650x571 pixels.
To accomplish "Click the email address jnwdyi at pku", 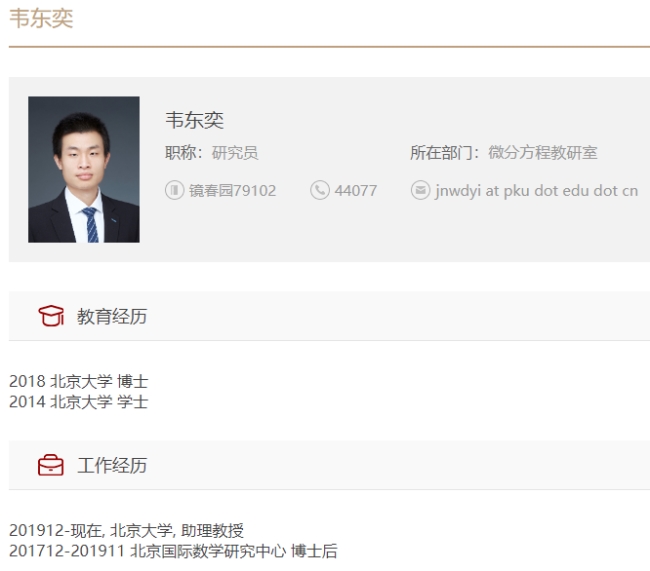I will (536, 190).
